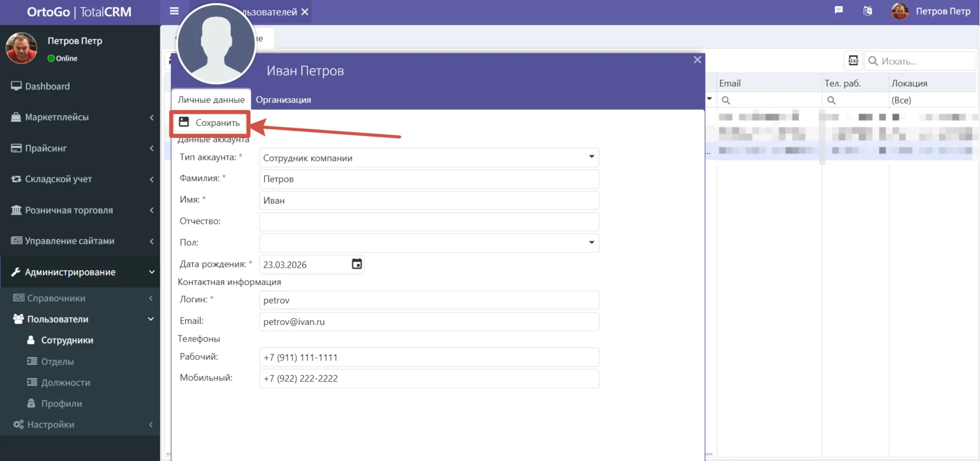Switch to the Организация tab
Screen dimensions: 980x461
click(283, 100)
